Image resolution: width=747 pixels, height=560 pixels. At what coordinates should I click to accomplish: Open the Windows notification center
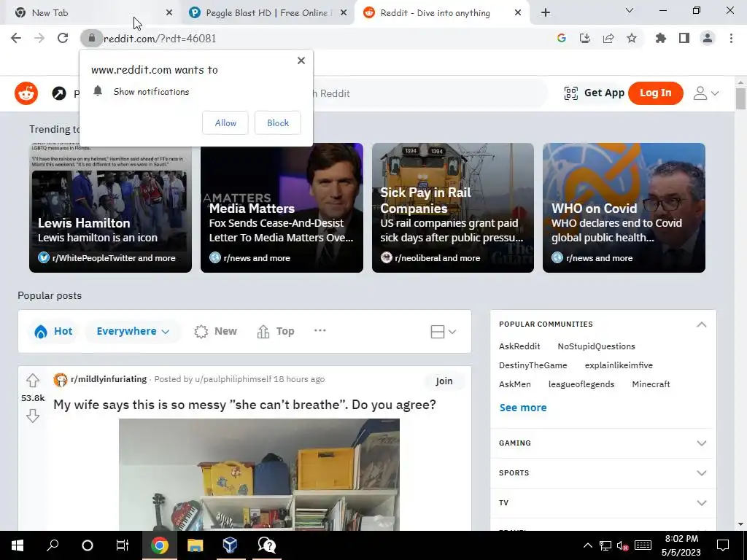tap(723, 545)
